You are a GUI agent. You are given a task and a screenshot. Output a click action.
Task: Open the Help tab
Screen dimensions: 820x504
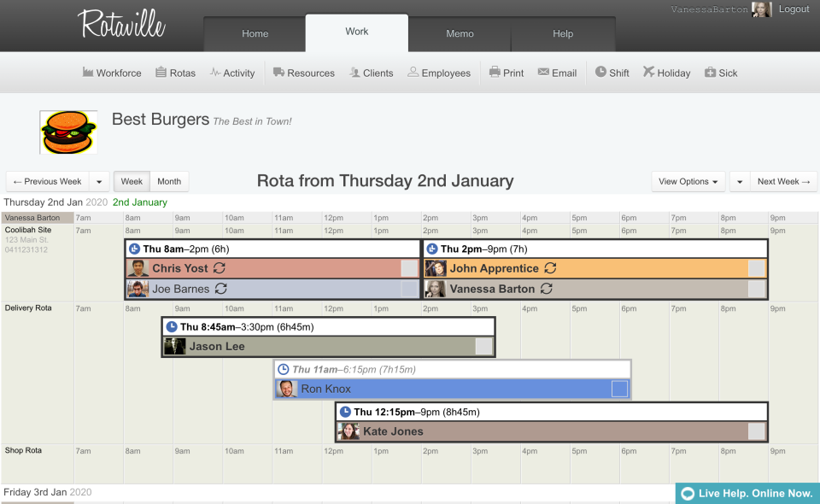(563, 34)
